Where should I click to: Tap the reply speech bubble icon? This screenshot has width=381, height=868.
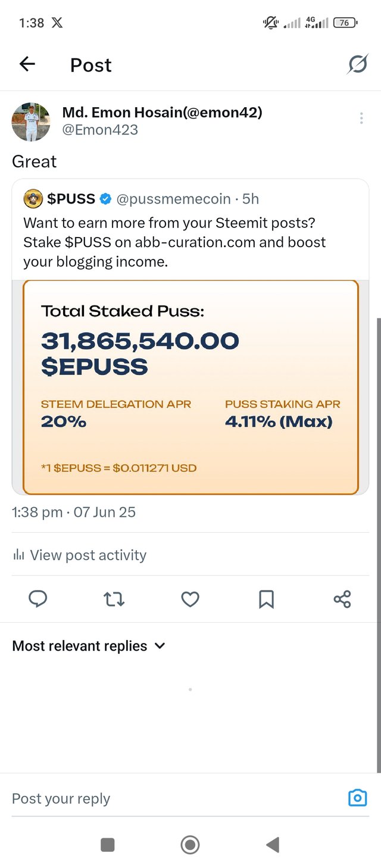(x=38, y=599)
